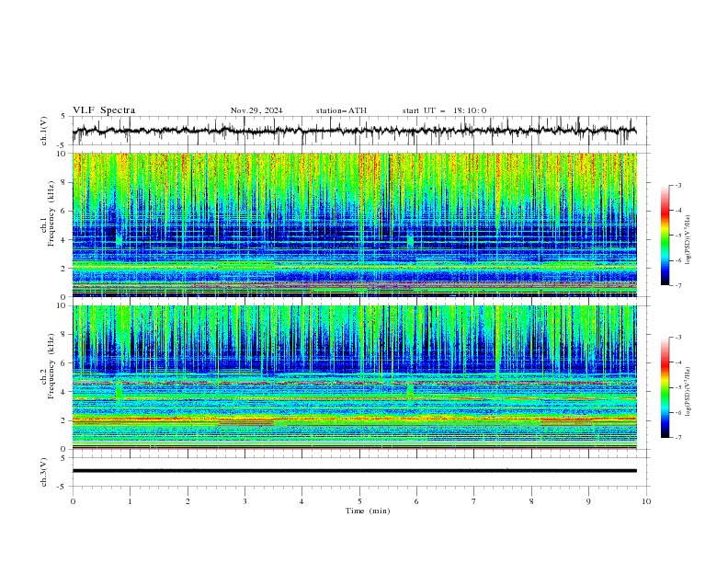This screenshot has height=563, width=728.
Task: Click the ch.2 PSD color scale bar
Action: coord(665,387)
